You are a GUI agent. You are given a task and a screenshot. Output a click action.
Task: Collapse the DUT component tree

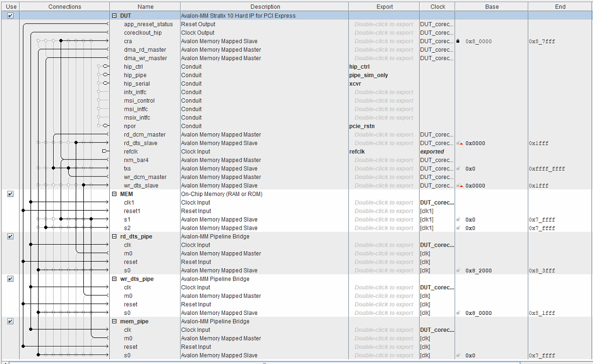point(115,16)
